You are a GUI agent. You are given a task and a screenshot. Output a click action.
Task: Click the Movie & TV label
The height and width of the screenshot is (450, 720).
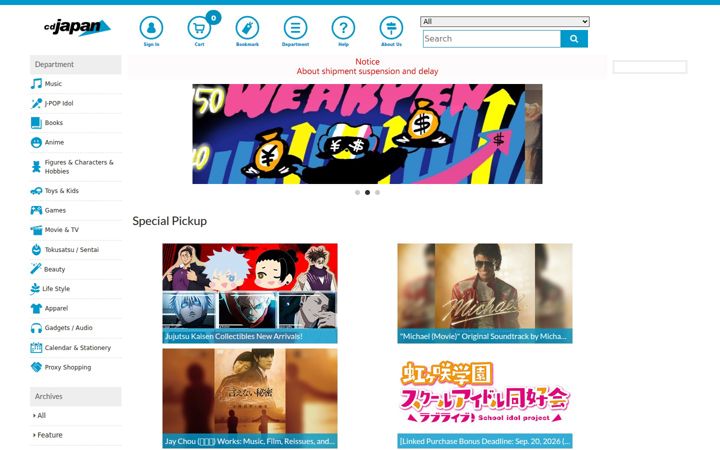(x=62, y=230)
